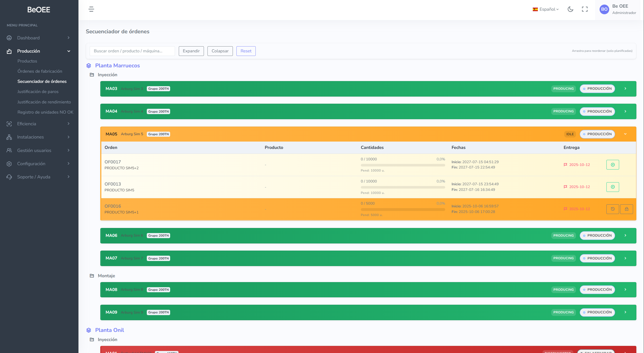
Task: Start order OF0017 play icon
Action: [613, 165]
